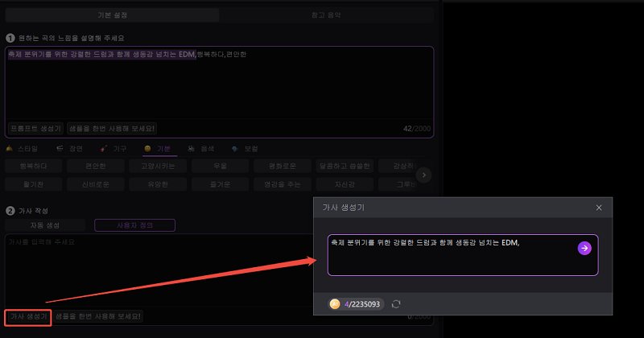The width and height of the screenshot is (644, 338).
Task: Toggle the 평화로운 mood tag
Action: click(x=283, y=166)
